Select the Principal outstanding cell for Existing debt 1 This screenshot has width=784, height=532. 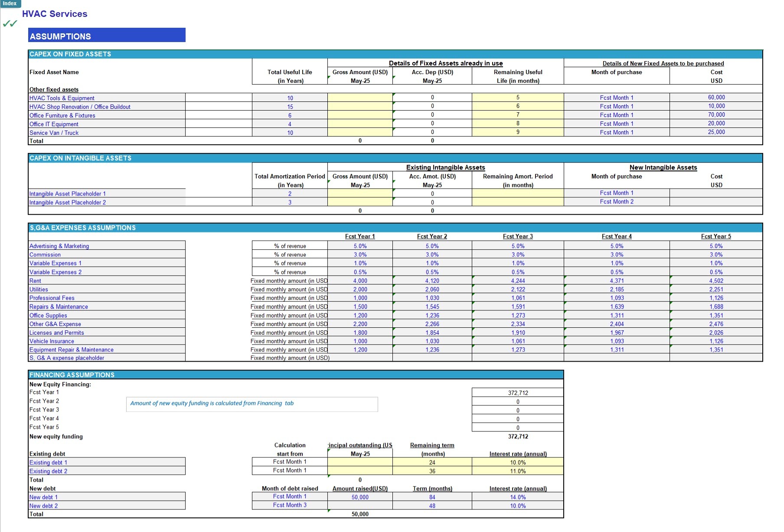tap(360, 462)
